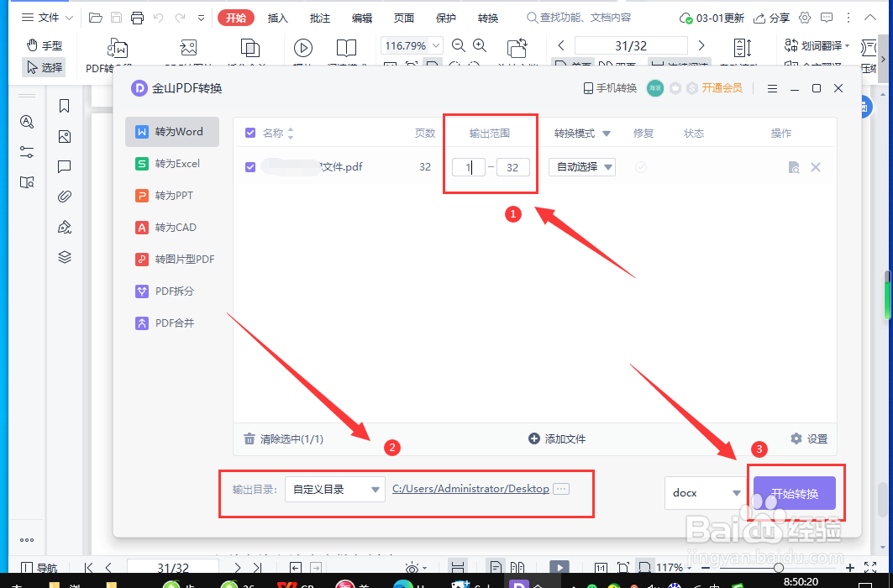The height and width of the screenshot is (588, 893).
Task: Open the attachments paperclip panel
Action: (x=65, y=197)
